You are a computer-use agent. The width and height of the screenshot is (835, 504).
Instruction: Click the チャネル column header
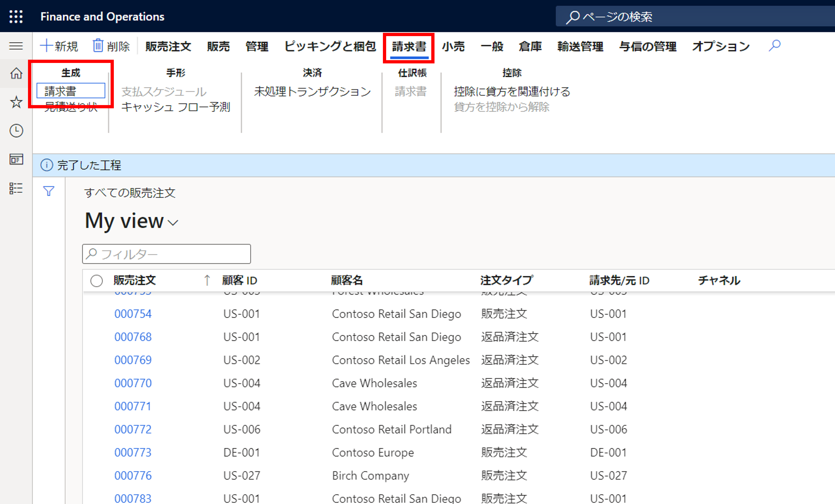[719, 280]
